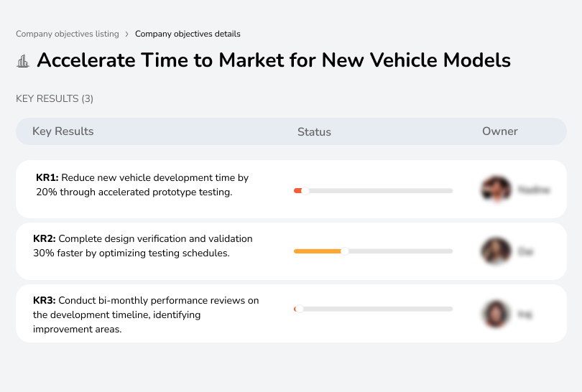Click the KR2 owner avatar

tap(496, 251)
